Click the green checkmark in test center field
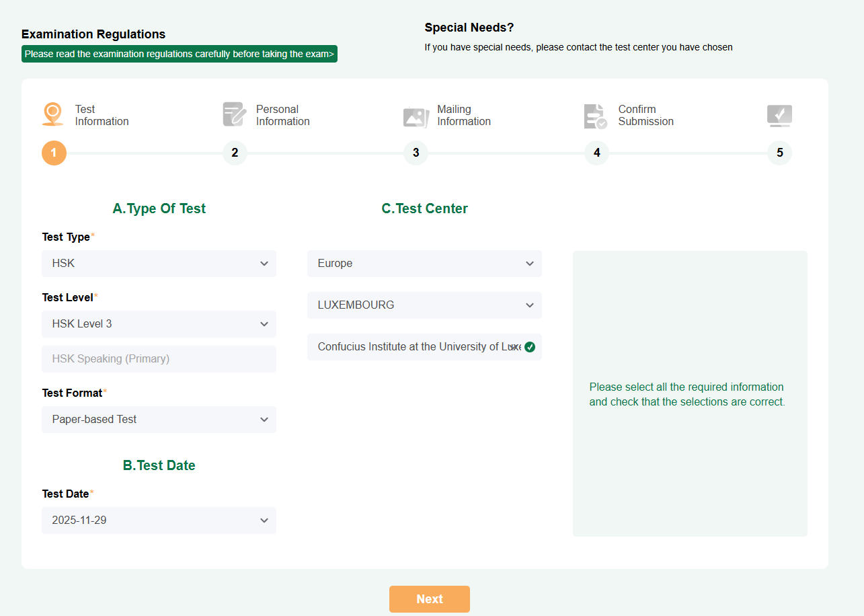 [x=530, y=347]
